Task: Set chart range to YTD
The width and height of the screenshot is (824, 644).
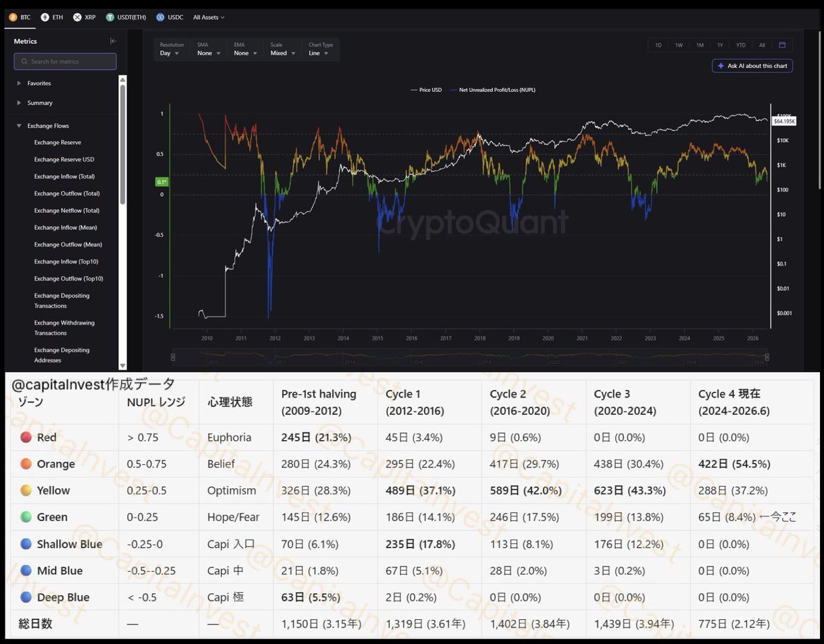Action: click(x=741, y=45)
